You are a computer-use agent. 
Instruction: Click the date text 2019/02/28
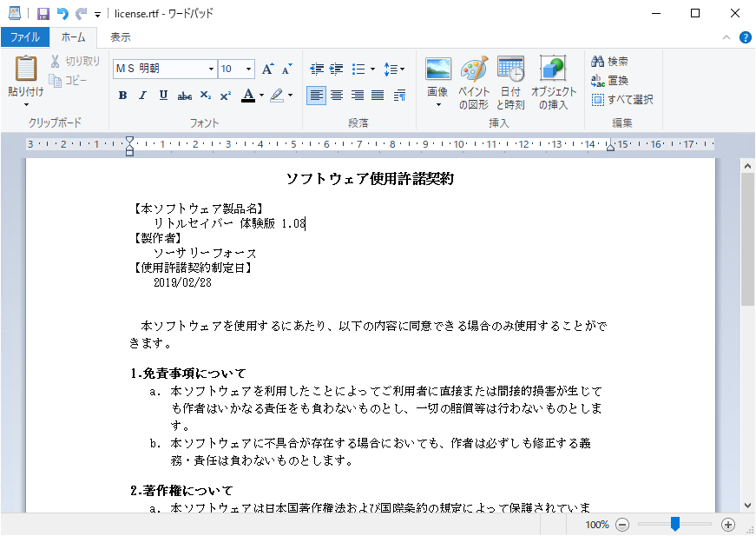183,282
